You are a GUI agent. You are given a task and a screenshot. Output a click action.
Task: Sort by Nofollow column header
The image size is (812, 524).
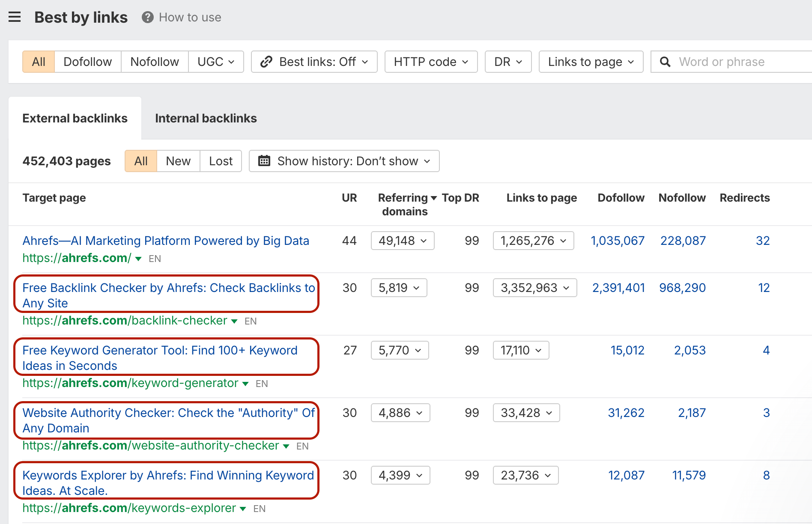coord(682,198)
